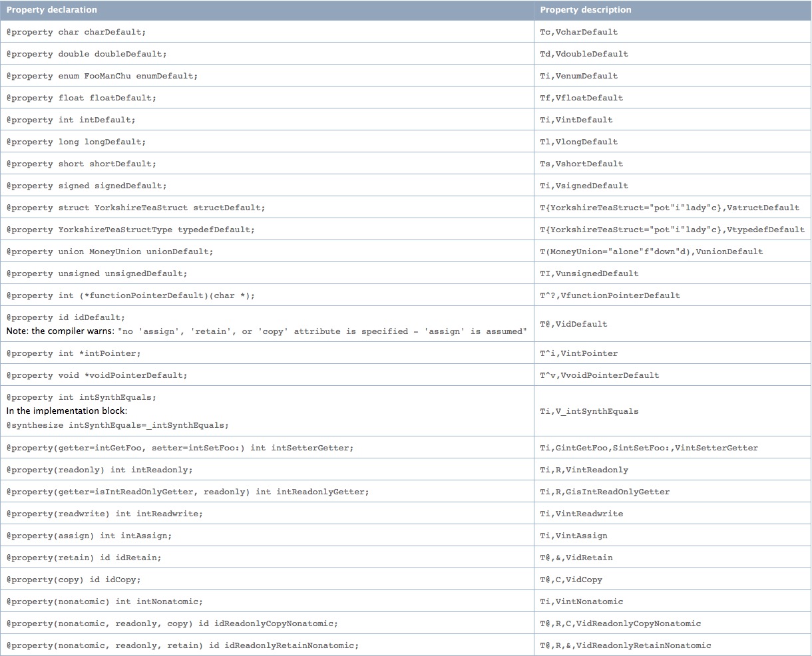Select 'T^?,VfunctionPointerDefault' description
Viewport: 812px width, 656px height.
click(x=610, y=295)
